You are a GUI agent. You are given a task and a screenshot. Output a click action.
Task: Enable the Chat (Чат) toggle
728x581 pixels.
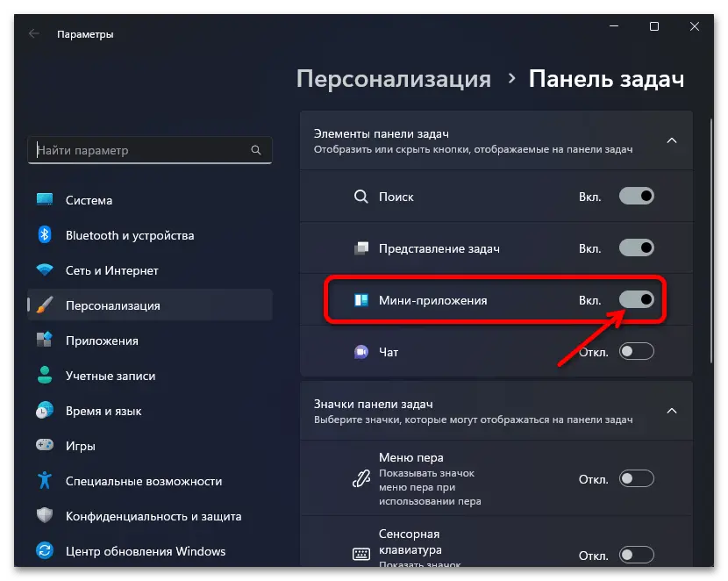pos(637,352)
